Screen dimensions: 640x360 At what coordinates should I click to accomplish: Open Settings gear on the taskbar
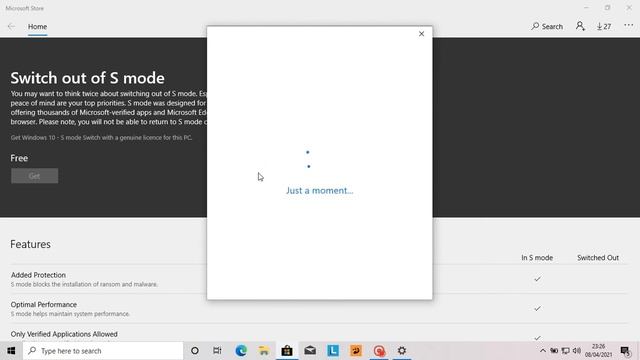tap(402, 351)
